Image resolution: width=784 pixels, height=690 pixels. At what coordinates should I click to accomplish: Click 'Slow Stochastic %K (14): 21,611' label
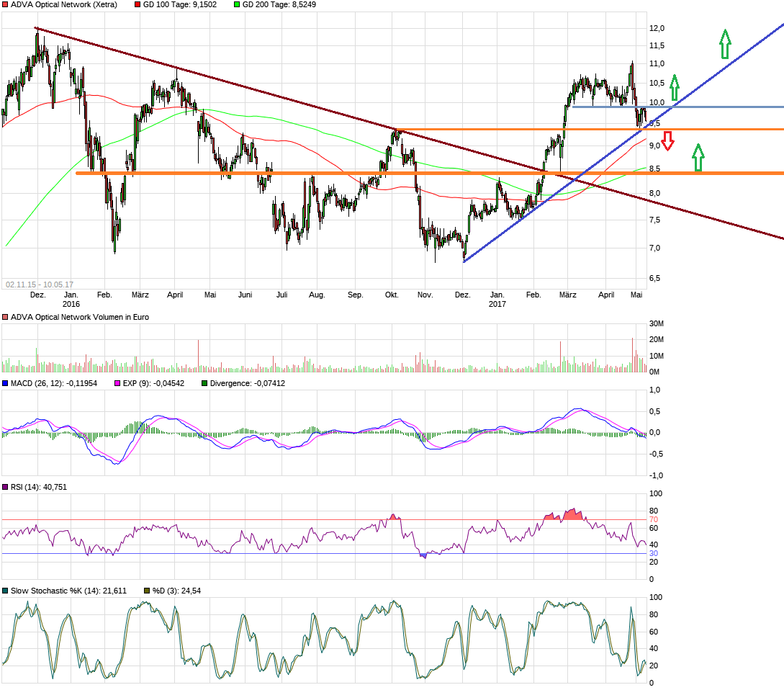coord(68,591)
